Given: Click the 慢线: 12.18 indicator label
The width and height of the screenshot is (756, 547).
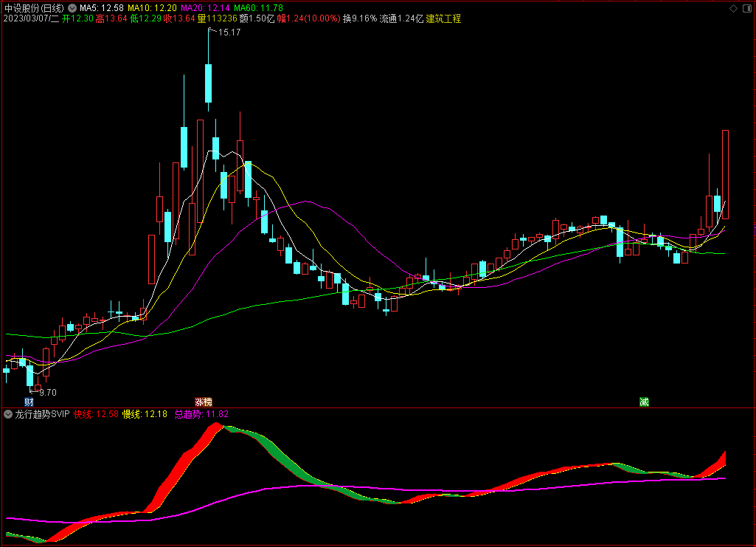Looking at the screenshot, I should [x=145, y=414].
